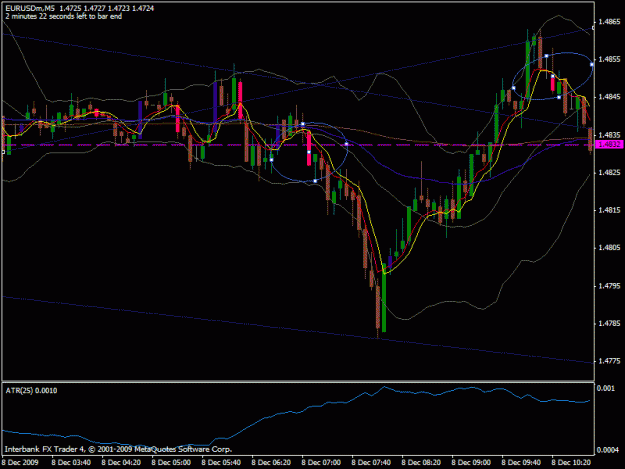Click the '8 Dec 09:40' time label
The width and height of the screenshot is (625, 469).
521,462
